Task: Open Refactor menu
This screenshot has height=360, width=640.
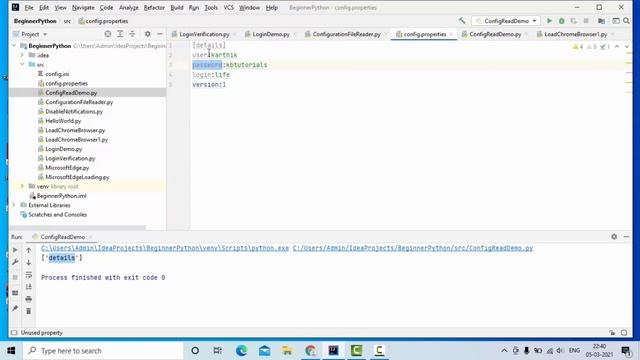Action: pyautogui.click(x=154, y=8)
